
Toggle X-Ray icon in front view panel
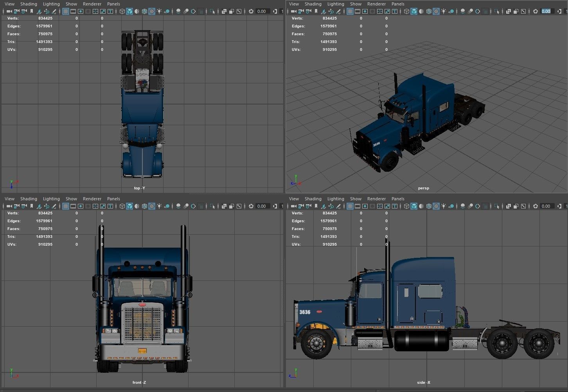[224, 206]
